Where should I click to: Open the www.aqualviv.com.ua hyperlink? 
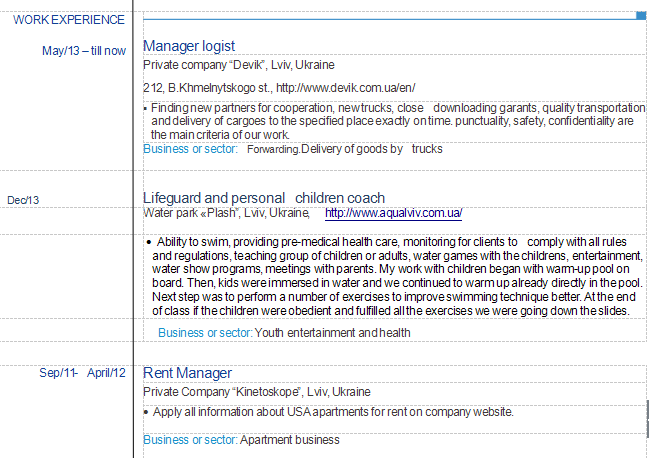point(393,213)
